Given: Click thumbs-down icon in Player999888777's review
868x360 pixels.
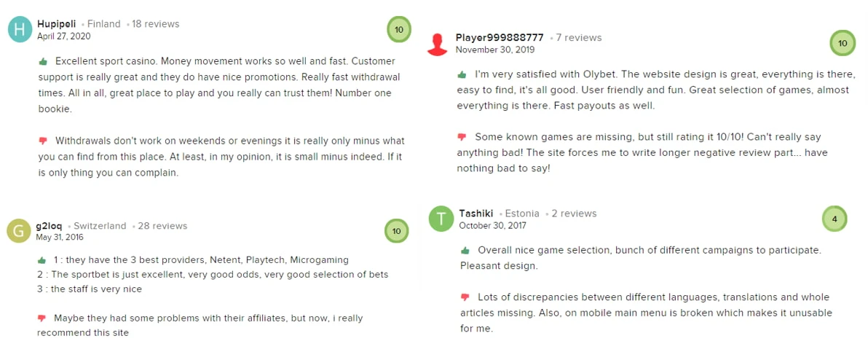Looking at the screenshot, I should click(462, 137).
